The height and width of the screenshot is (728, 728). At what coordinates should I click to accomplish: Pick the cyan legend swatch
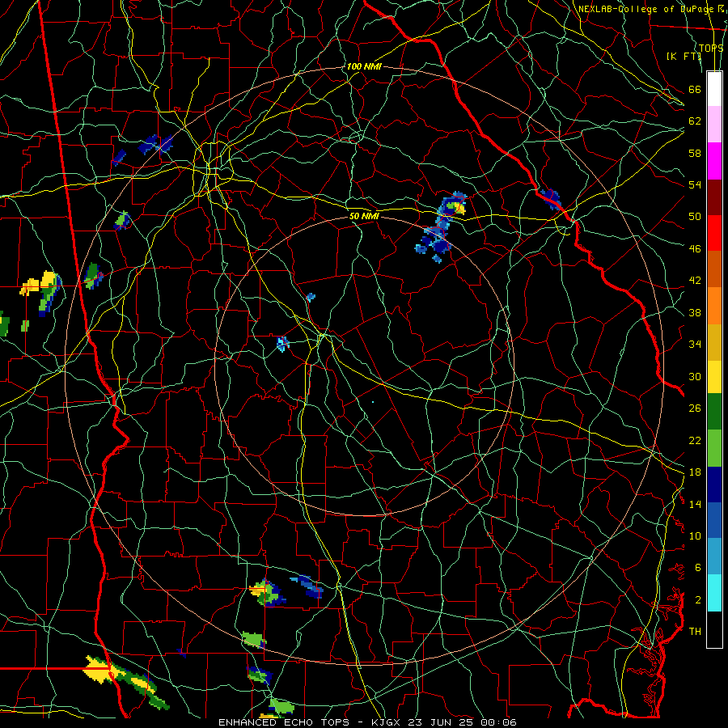pyautogui.click(x=714, y=593)
